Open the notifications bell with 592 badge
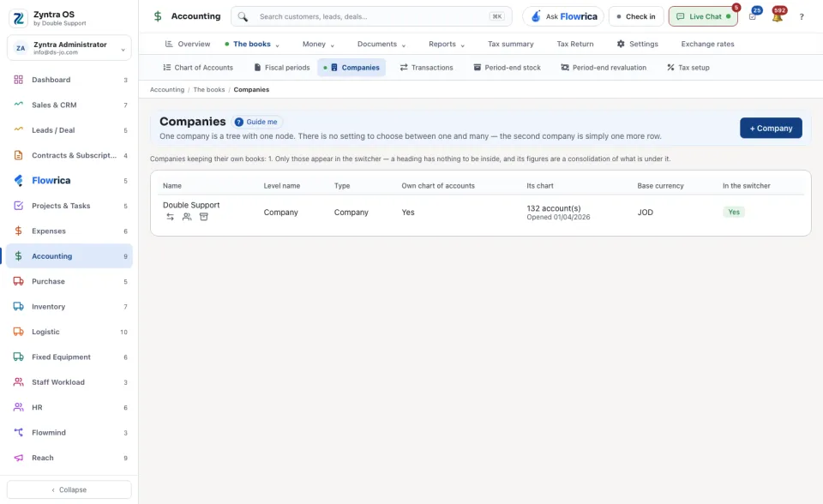Image resolution: width=823 pixels, height=504 pixels. (x=778, y=16)
